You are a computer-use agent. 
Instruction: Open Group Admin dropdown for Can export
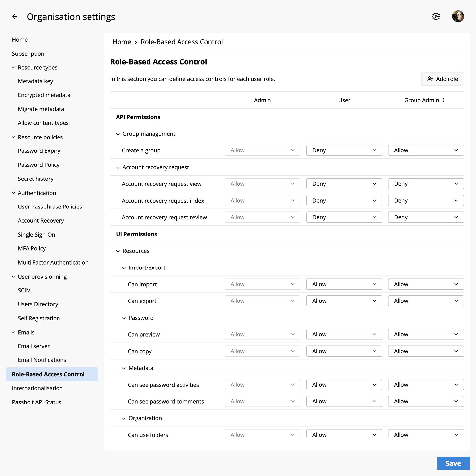pos(426,301)
